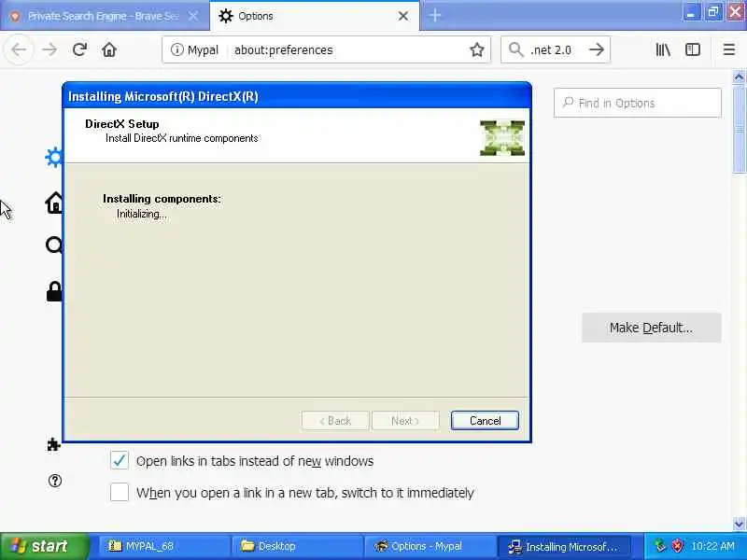Open Search preferences category icon
The height and width of the screenshot is (560, 747).
coord(54,245)
